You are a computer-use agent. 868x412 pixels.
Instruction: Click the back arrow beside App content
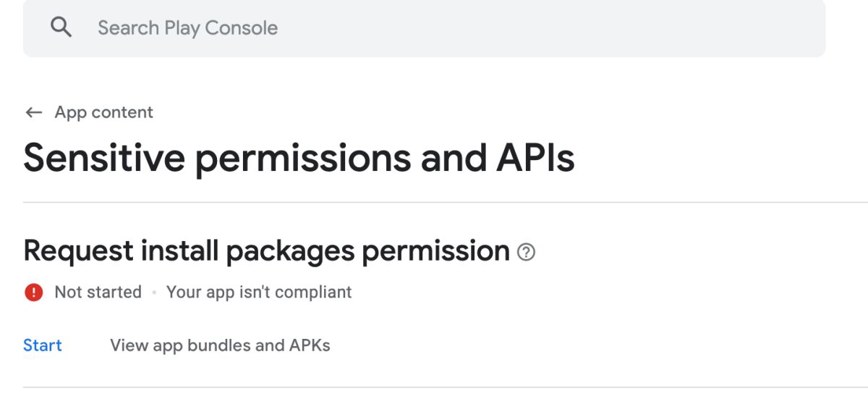(33, 112)
